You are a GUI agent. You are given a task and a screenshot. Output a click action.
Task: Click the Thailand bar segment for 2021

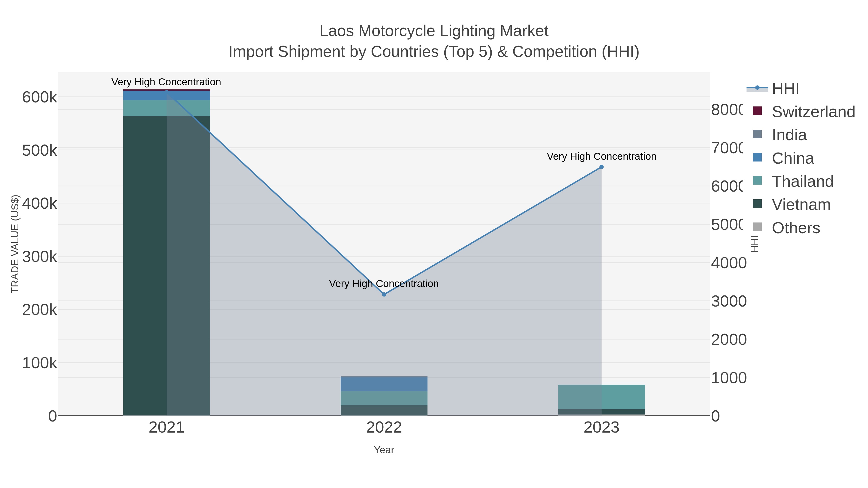point(166,108)
